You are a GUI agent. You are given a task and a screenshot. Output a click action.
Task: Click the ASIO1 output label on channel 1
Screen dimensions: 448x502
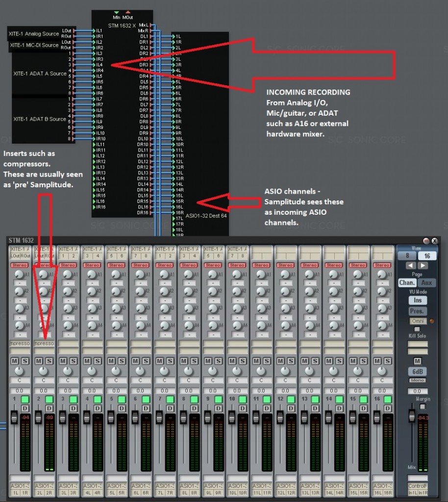[20, 486]
